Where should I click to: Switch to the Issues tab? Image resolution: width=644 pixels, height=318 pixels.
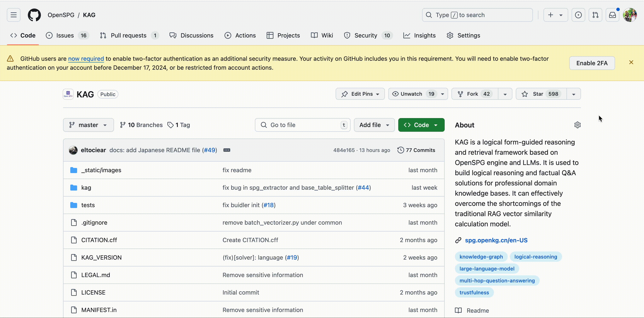pyautogui.click(x=65, y=36)
